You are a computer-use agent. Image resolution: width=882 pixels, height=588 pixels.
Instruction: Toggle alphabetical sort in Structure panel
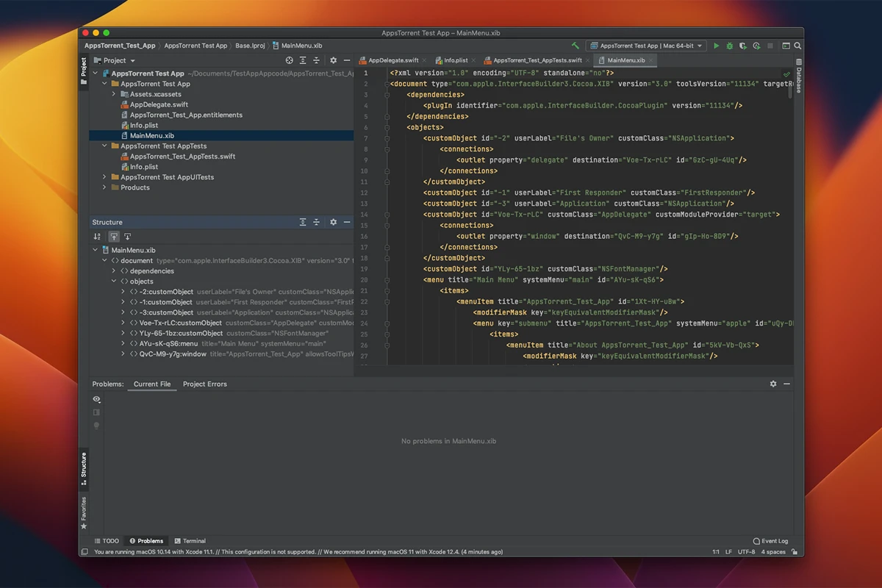97,237
